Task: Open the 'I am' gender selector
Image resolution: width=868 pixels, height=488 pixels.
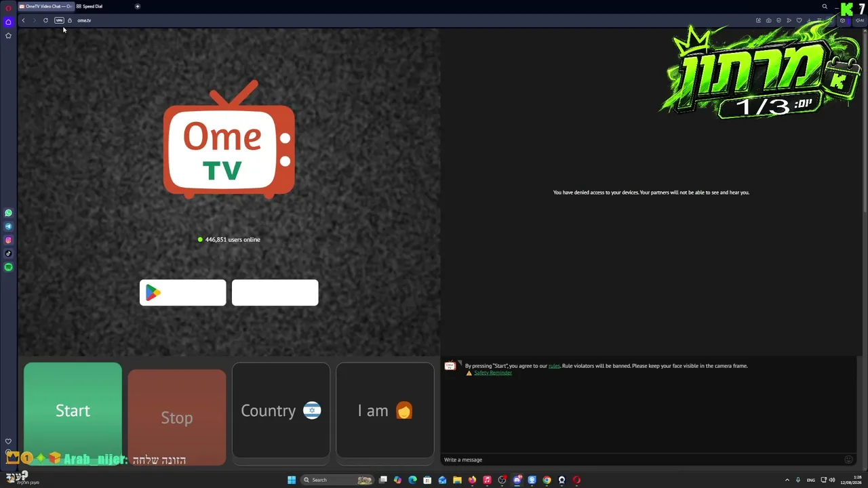Action: (385, 411)
